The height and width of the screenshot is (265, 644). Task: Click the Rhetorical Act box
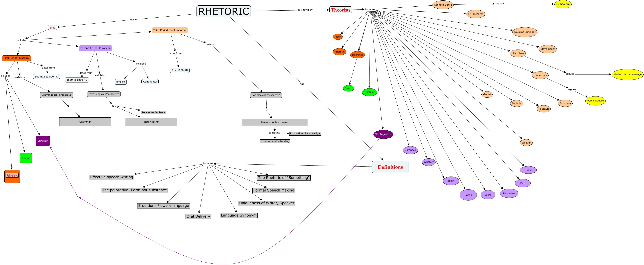coord(151,122)
